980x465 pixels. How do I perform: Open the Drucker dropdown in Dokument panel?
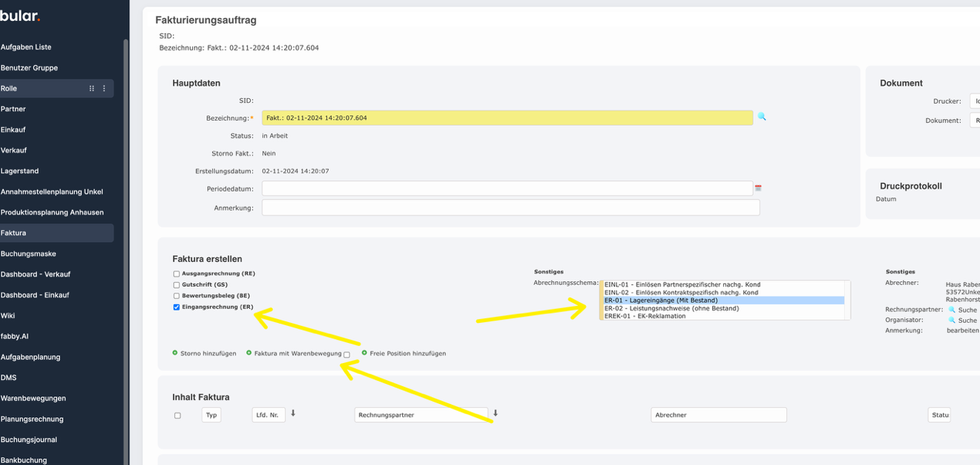coord(974,101)
